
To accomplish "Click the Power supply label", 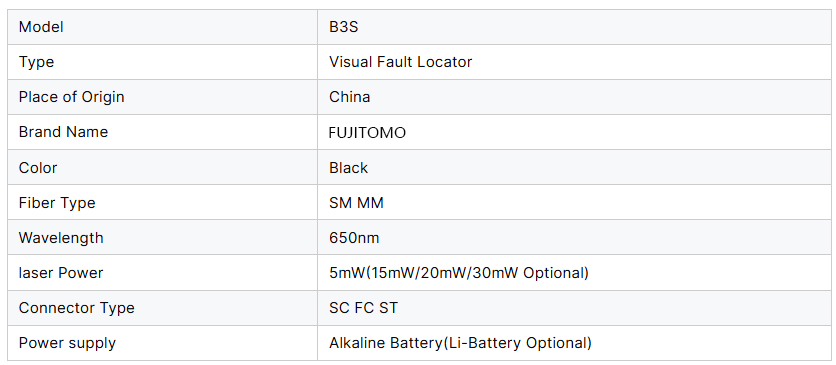I will coord(67,343).
